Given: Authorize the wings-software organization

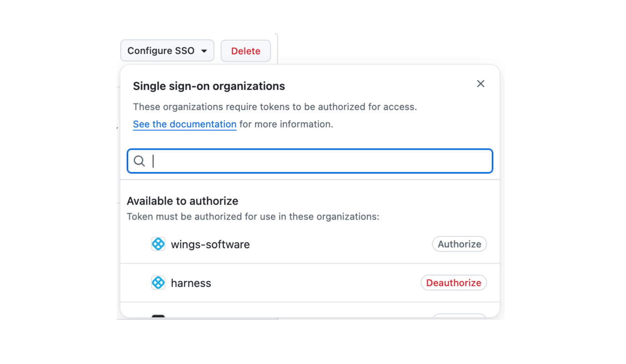Looking at the screenshot, I should click(459, 244).
